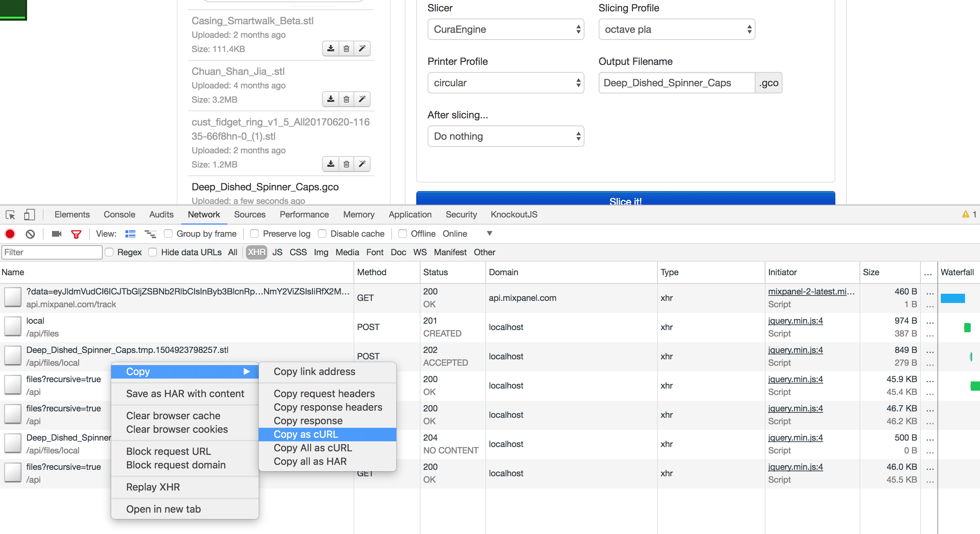Start recording network log
Viewport: 980px width, 534px height.
[10, 234]
